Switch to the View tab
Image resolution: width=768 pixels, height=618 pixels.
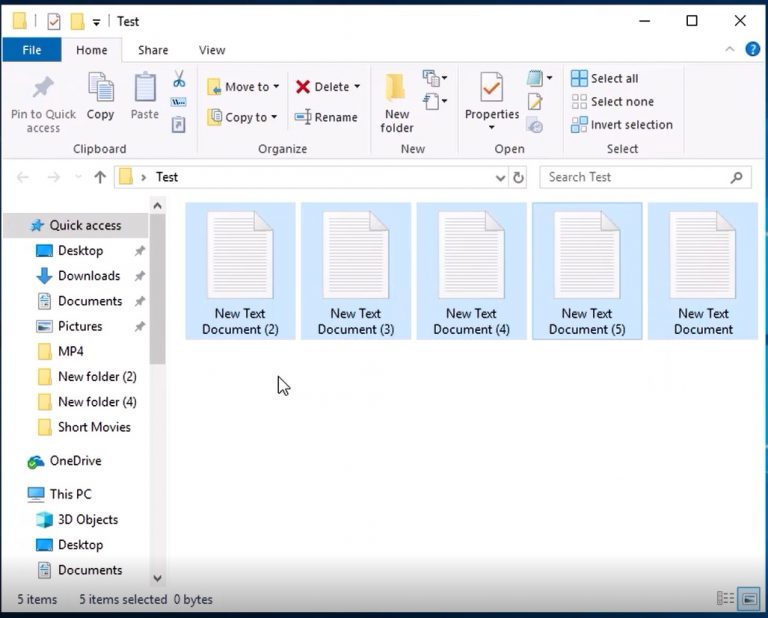[212, 50]
